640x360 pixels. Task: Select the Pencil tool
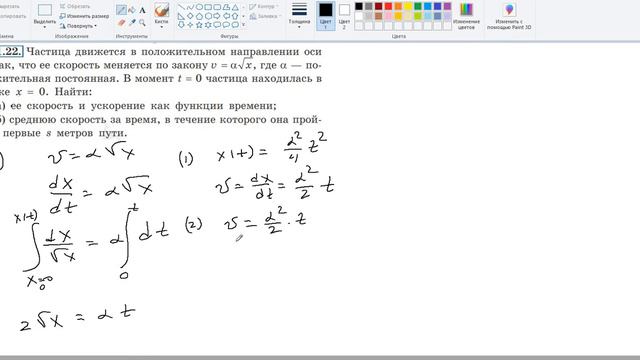(x=121, y=10)
